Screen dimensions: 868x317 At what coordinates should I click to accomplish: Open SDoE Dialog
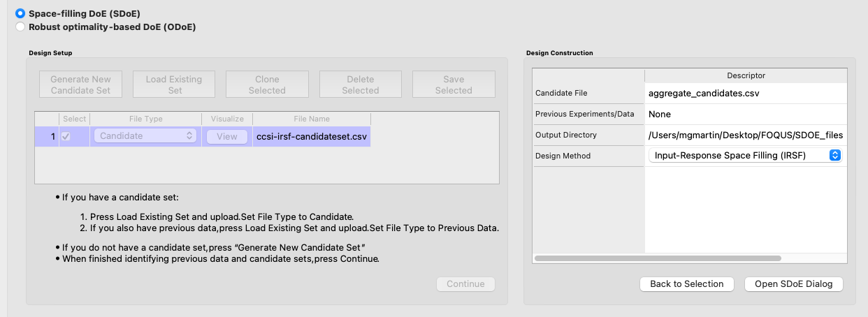(x=794, y=283)
